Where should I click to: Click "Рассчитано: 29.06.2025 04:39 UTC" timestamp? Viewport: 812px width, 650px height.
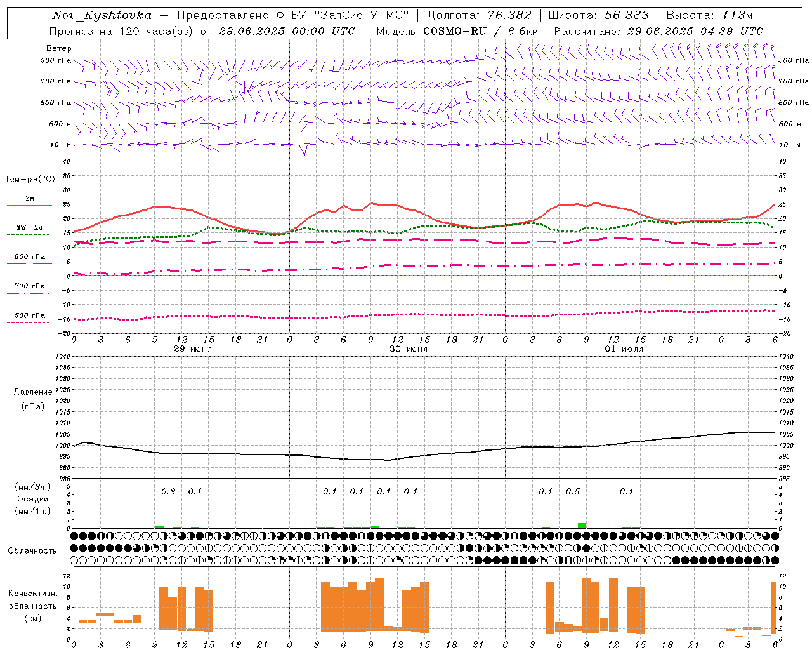click(x=658, y=31)
